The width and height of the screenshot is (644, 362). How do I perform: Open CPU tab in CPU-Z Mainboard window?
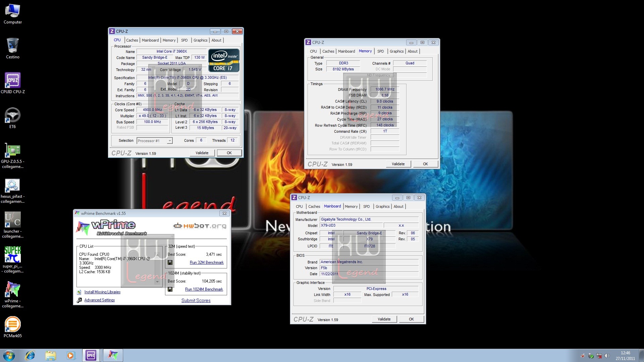(x=299, y=206)
